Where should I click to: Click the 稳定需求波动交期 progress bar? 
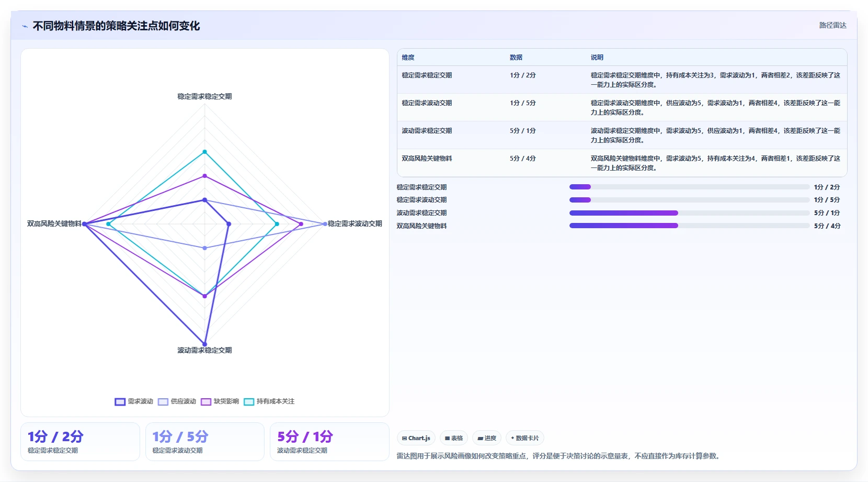tap(689, 200)
